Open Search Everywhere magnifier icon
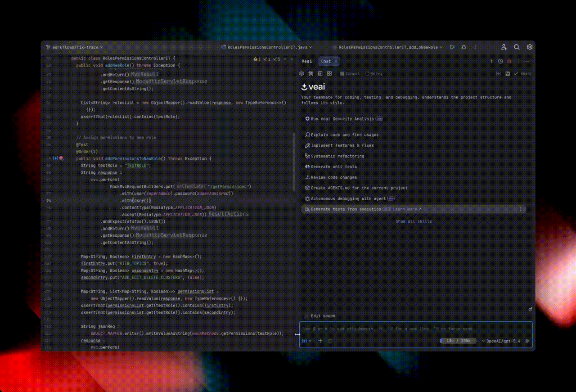576x392 pixels. [x=517, y=47]
